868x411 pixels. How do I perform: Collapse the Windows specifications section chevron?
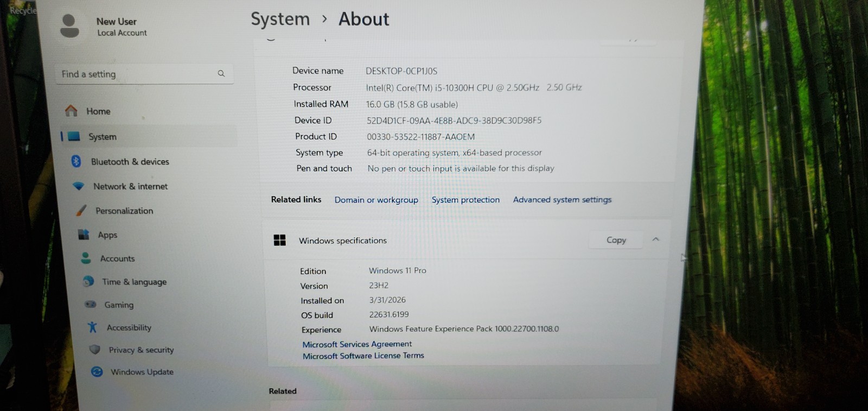[656, 239]
